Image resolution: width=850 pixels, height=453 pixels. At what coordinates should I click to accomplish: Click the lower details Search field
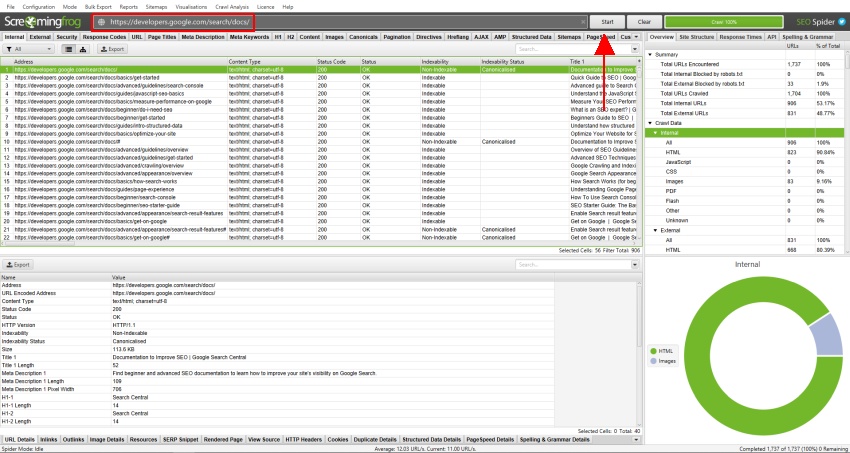572,265
